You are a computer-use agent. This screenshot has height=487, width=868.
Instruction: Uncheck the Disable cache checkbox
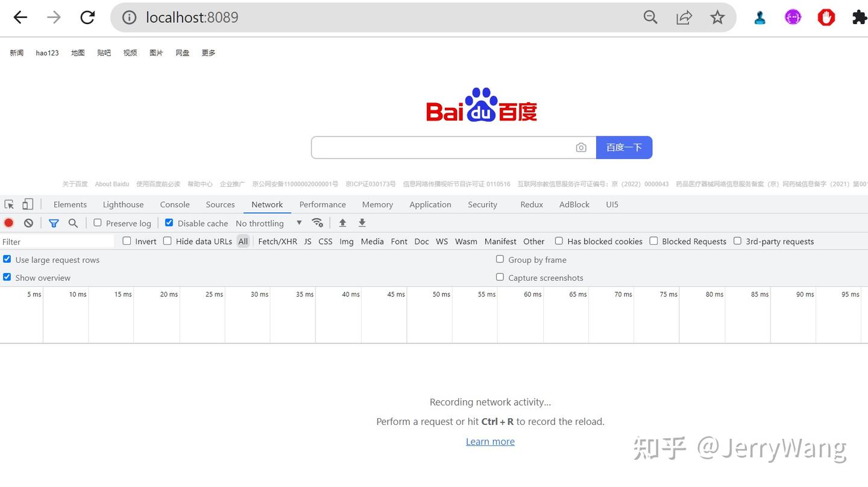169,222
